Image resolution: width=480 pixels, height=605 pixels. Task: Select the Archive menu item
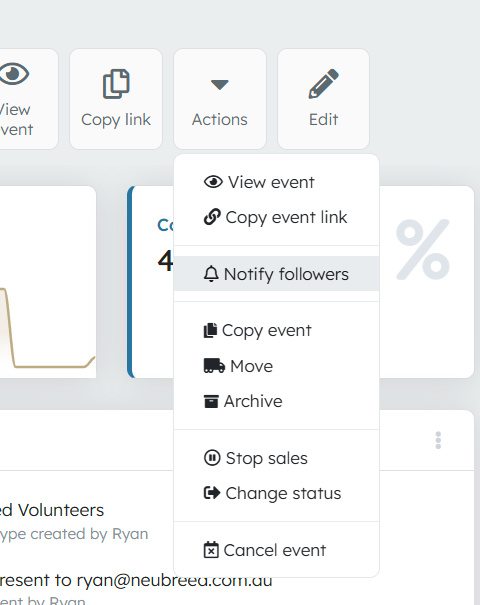tap(276, 401)
